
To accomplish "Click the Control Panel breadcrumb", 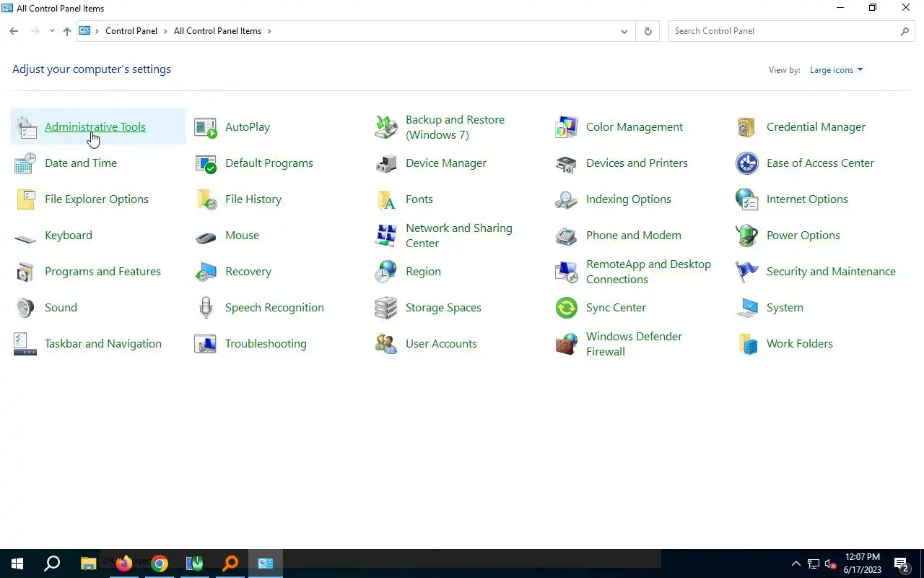I will pyautogui.click(x=131, y=31).
